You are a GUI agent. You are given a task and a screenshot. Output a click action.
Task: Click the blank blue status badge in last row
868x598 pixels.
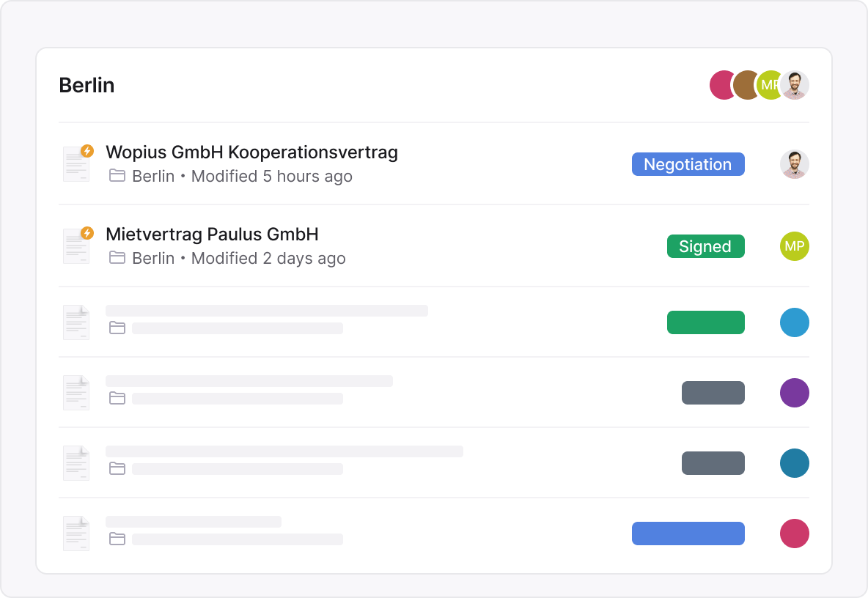pos(688,534)
